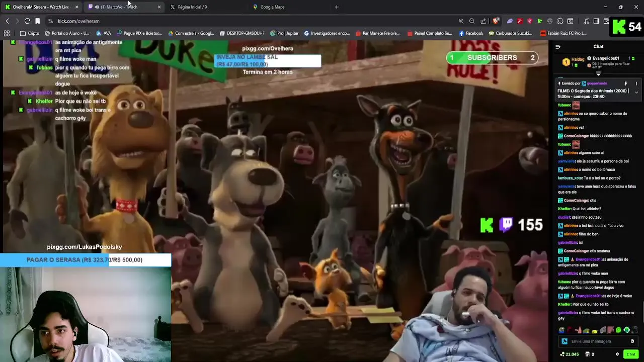Screen dimensions: 644x362
Task: Click the PAGAR O SERASA donation progress bar
Action: (x=86, y=260)
